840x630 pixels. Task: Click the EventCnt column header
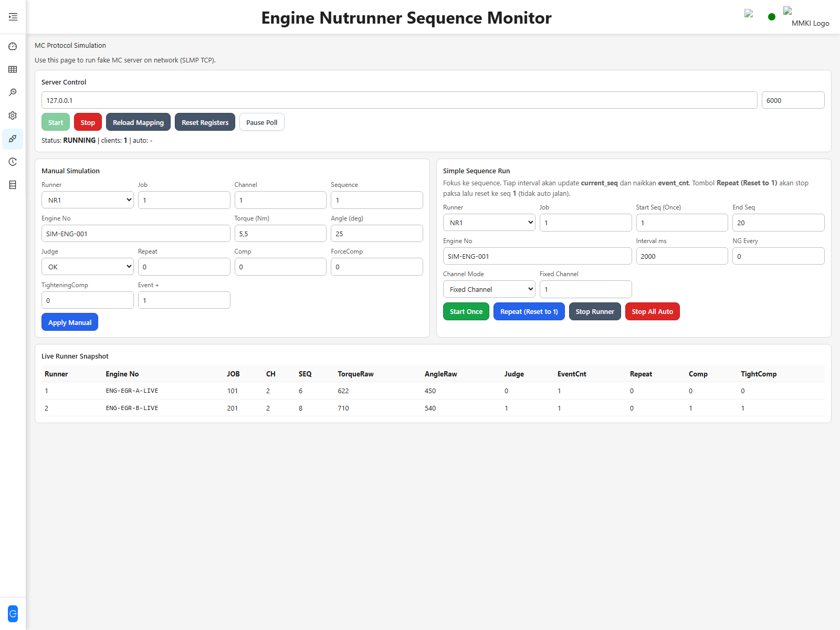(x=572, y=374)
